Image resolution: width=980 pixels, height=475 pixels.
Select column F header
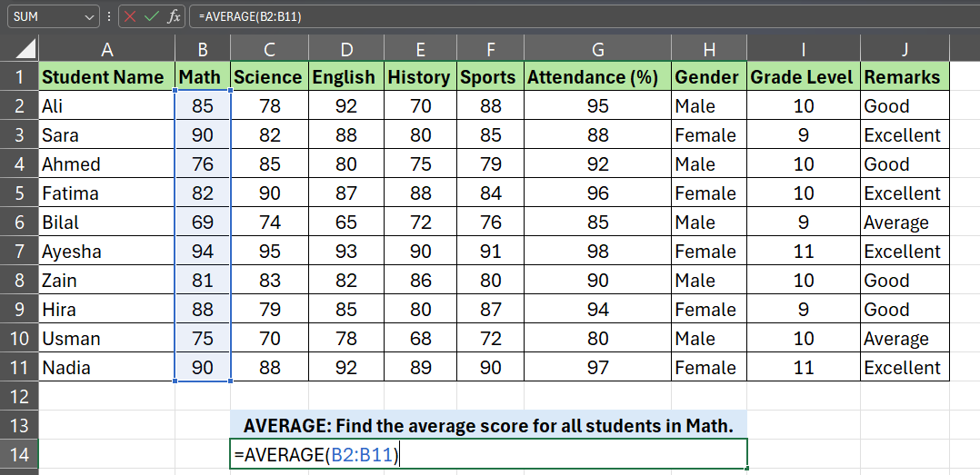coord(491,49)
